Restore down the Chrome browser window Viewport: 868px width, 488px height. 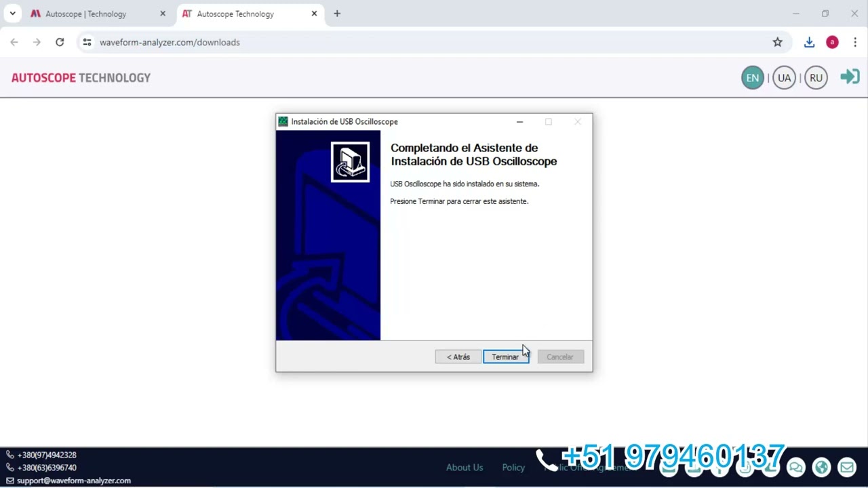click(x=825, y=14)
